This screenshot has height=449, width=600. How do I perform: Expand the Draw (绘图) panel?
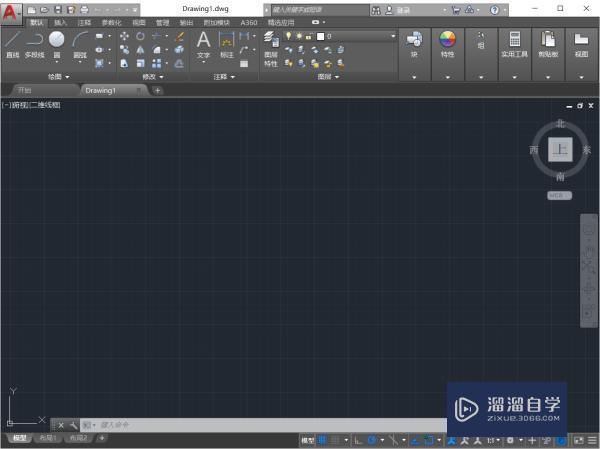click(x=58, y=77)
